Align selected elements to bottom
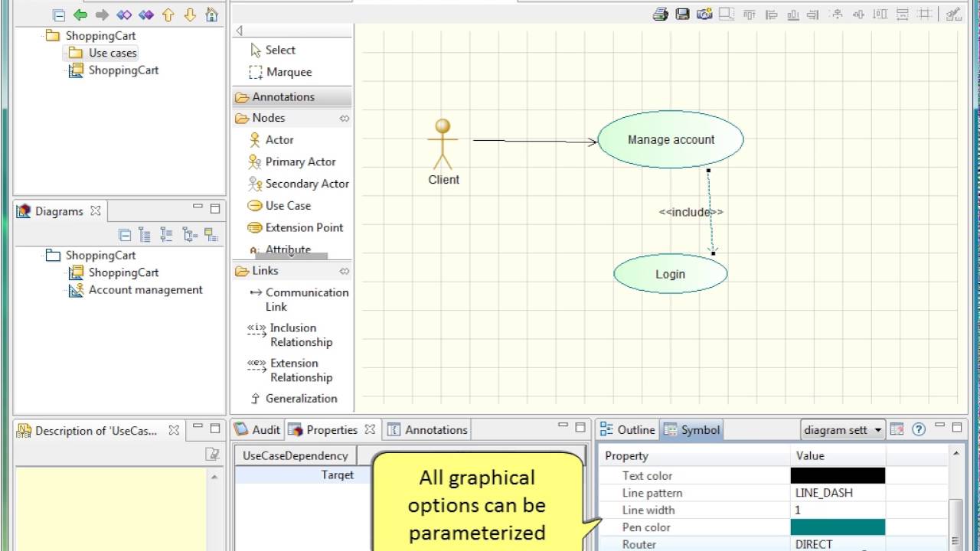980x551 pixels. (793, 14)
